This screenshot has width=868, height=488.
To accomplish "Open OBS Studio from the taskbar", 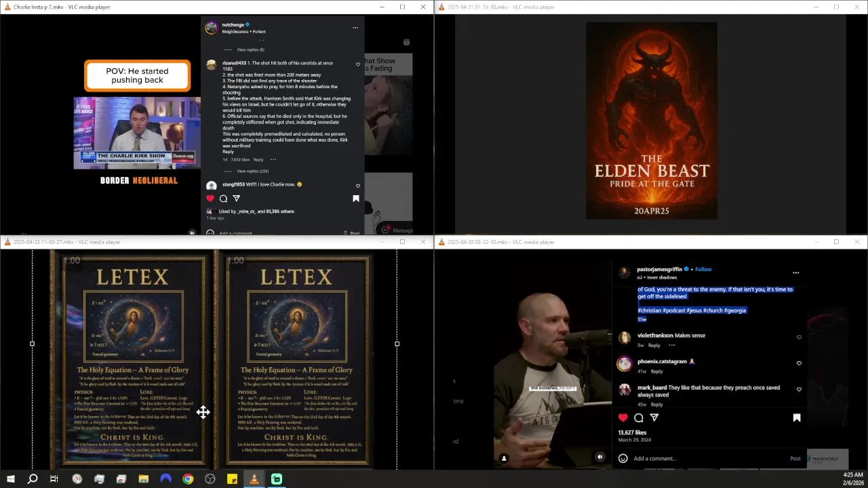I will point(210,479).
